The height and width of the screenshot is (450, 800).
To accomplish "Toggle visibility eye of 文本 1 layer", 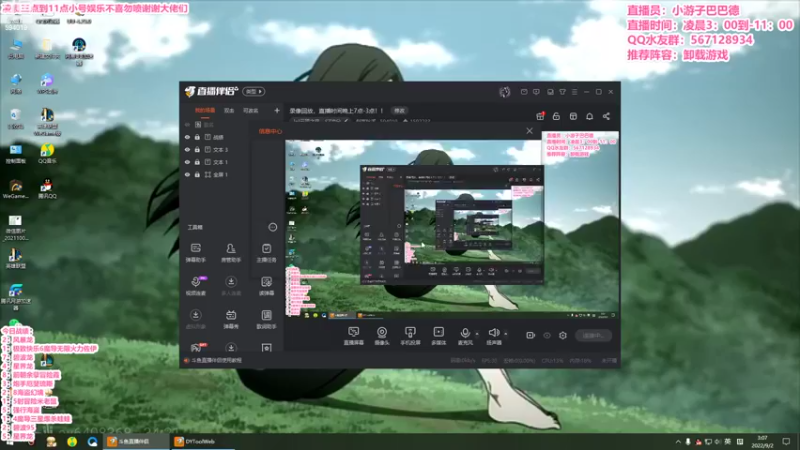I will (187, 162).
